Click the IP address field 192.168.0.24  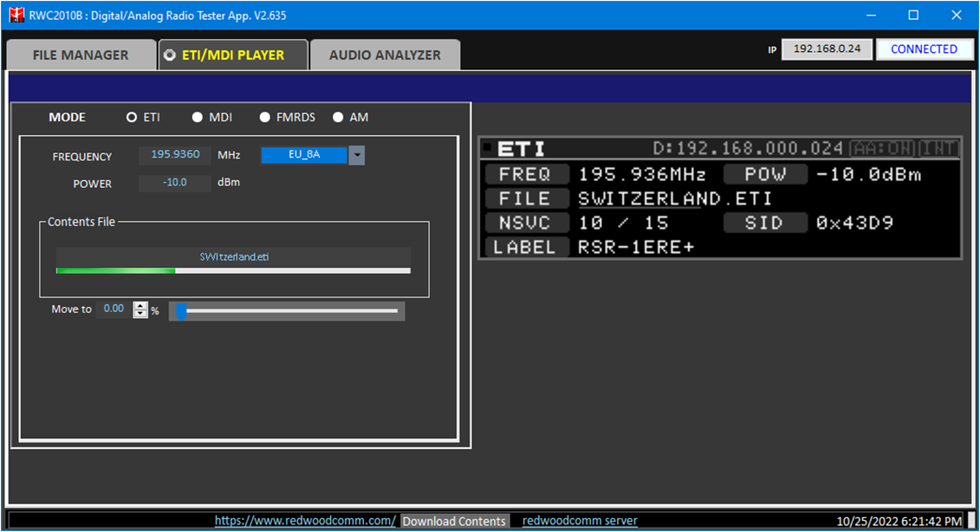click(827, 49)
